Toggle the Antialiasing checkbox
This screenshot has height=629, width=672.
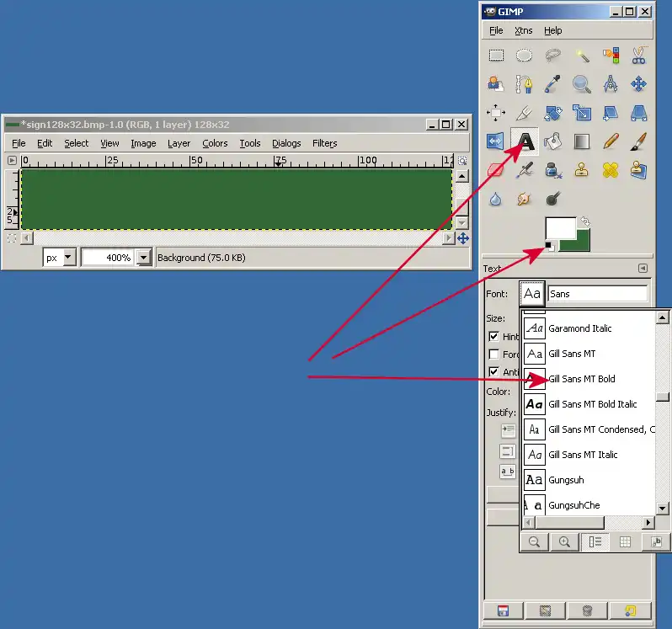494,371
